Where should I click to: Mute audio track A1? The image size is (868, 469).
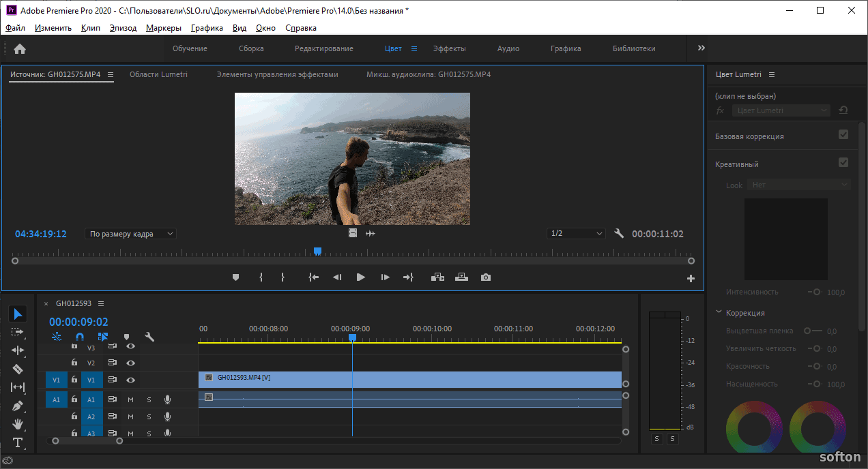click(x=130, y=399)
